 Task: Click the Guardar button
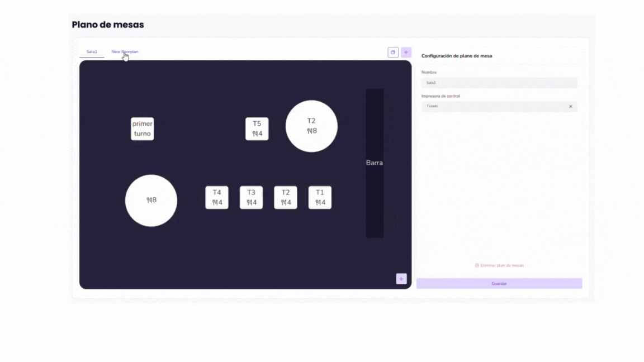click(x=499, y=284)
